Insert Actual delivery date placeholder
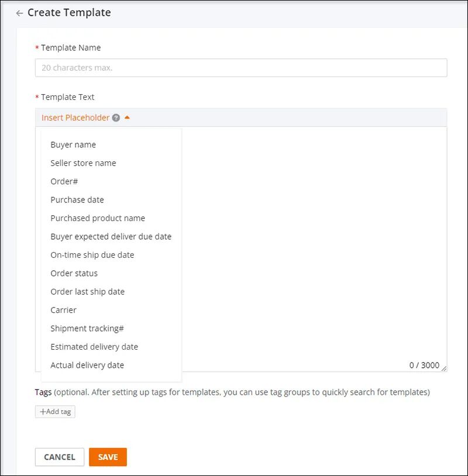The image size is (468, 476). (87, 365)
